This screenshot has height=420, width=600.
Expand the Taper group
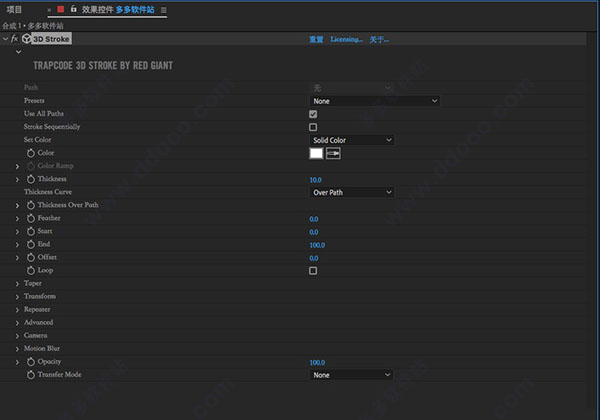[17, 283]
